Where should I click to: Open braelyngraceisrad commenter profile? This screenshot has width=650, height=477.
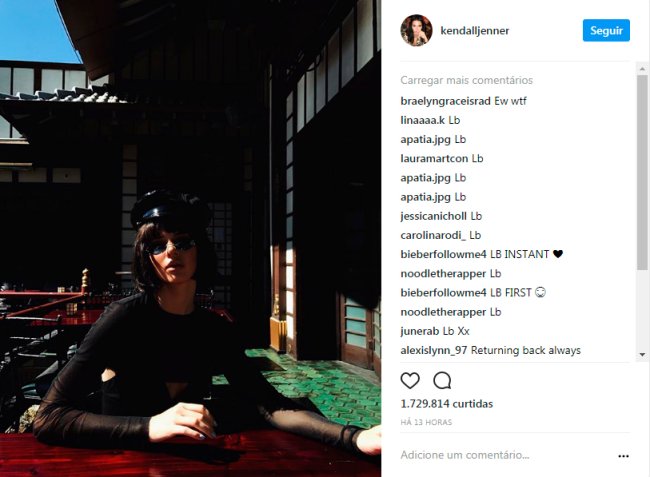(x=446, y=101)
